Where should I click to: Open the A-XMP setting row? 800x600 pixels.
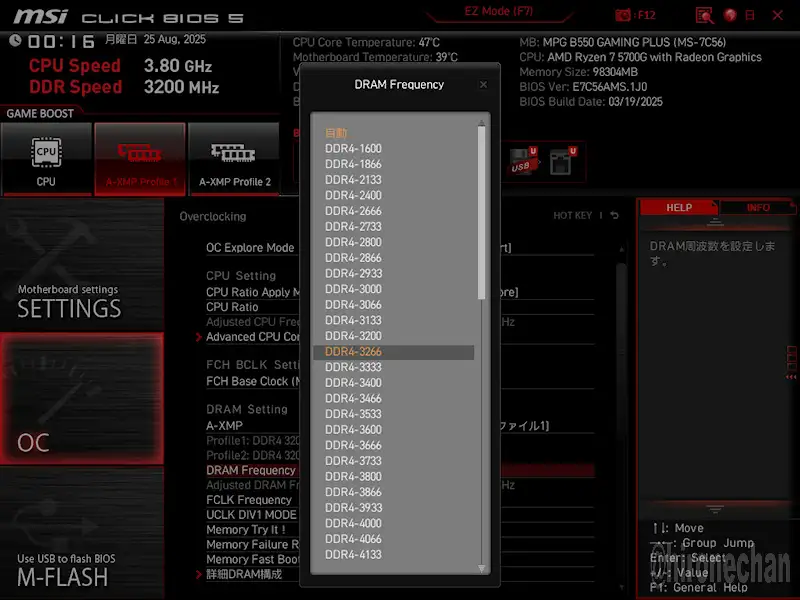[224, 426]
